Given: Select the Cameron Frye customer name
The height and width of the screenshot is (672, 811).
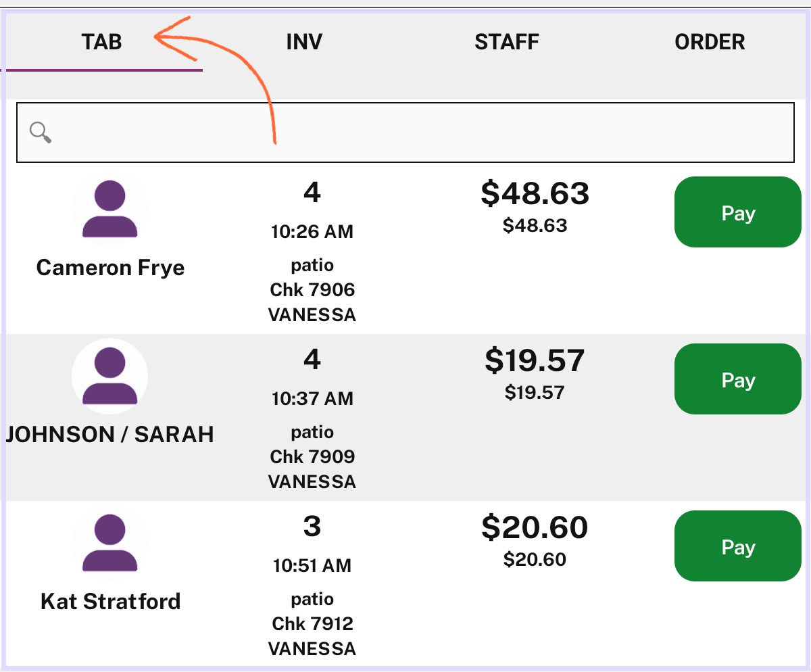Looking at the screenshot, I should point(110,268).
